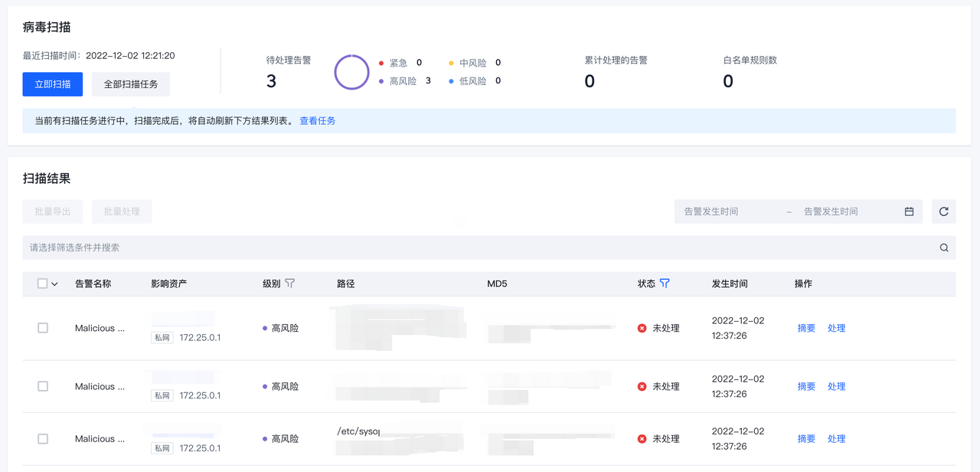Expand dropdown arrow beside select-all checkbox
The height and width of the screenshot is (472, 980).
[55, 284]
